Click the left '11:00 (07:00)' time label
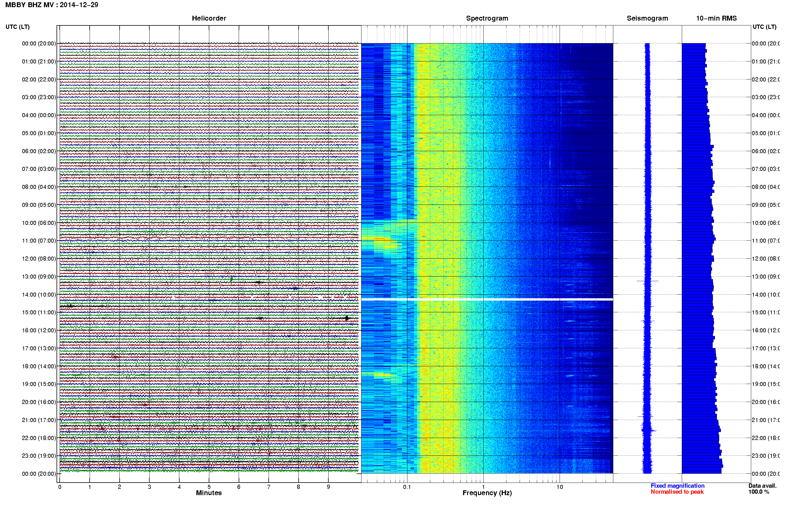 tap(39, 241)
